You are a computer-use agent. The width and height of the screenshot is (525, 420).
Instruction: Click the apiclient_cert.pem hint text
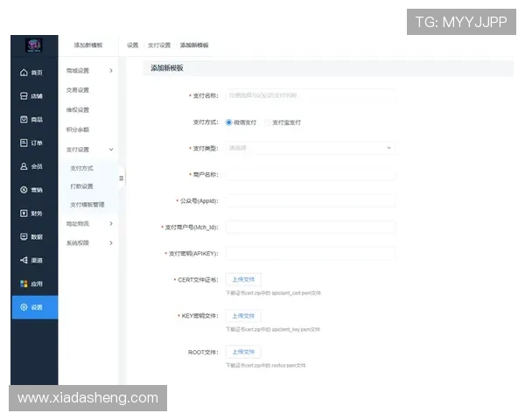pyautogui.click(x=273, y=293)
